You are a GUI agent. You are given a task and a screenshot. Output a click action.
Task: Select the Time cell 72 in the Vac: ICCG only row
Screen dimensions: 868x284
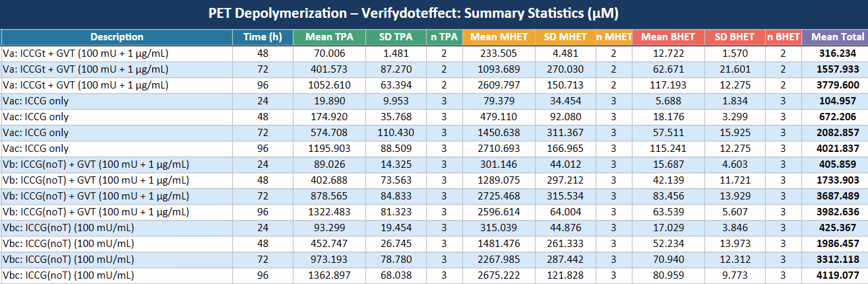pos(263,133)
